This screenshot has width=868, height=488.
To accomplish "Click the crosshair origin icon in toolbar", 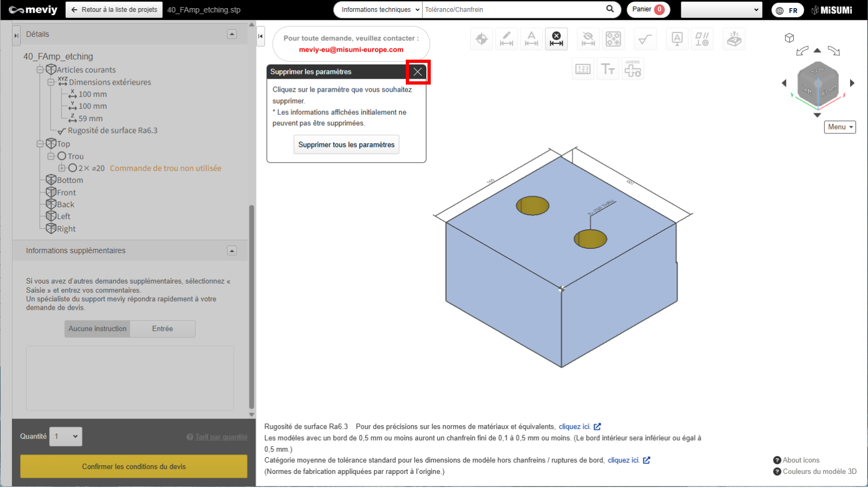I will pyautogui.click(x=481, y=39).
